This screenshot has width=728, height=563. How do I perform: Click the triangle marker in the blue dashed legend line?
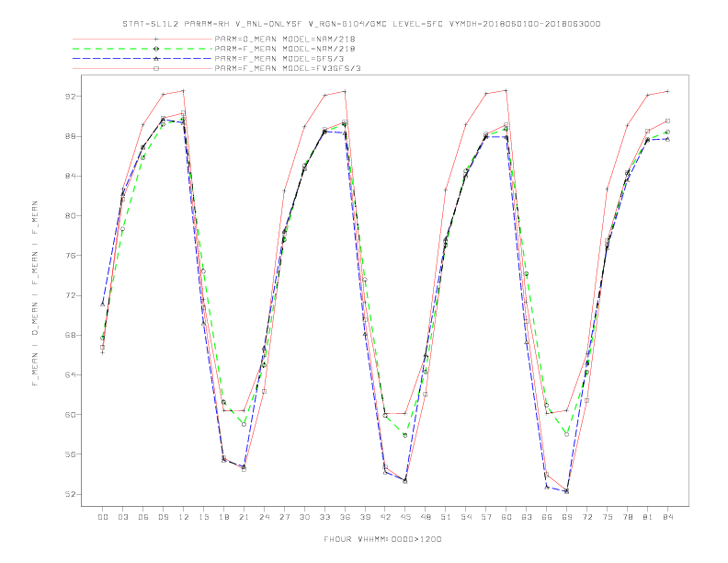pyautogui.click(x=156, y=59)
